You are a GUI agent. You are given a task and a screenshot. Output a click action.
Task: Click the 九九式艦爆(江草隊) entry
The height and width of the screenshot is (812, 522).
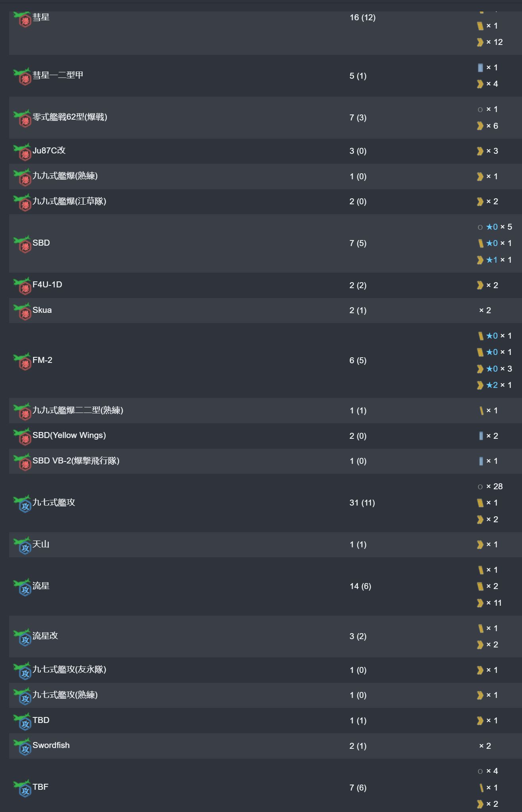click(x=70, y=202)
